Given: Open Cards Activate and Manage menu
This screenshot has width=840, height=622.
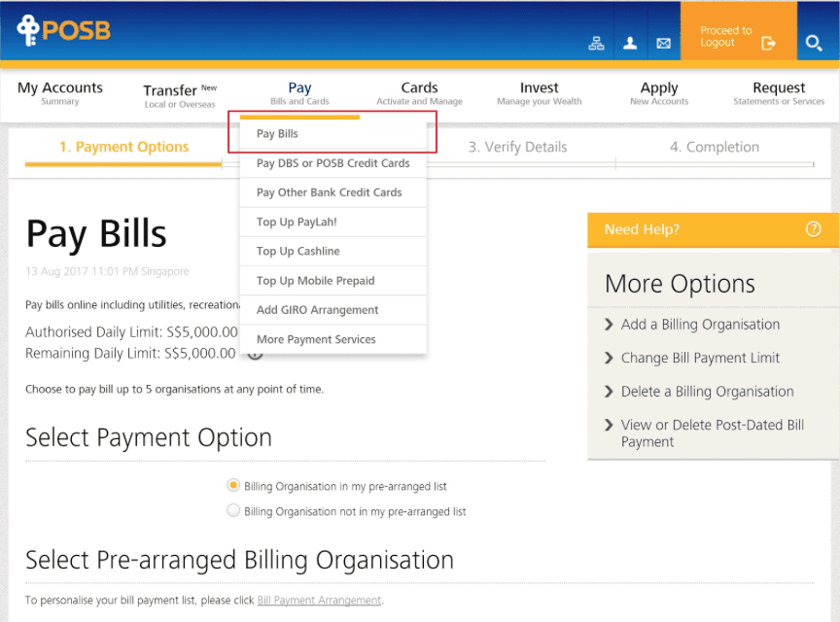Looking at the screenshot, I should (419, 93).
